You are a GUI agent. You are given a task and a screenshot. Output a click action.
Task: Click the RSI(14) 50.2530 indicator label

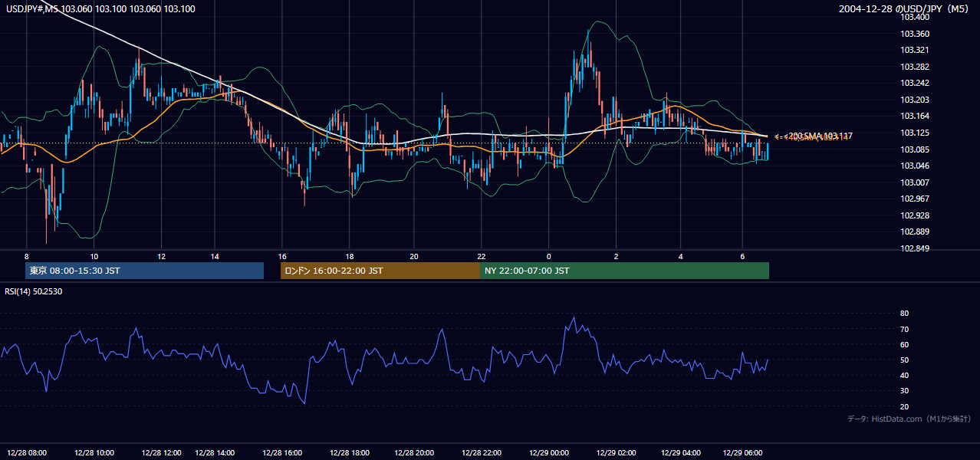tap(34, 291)
